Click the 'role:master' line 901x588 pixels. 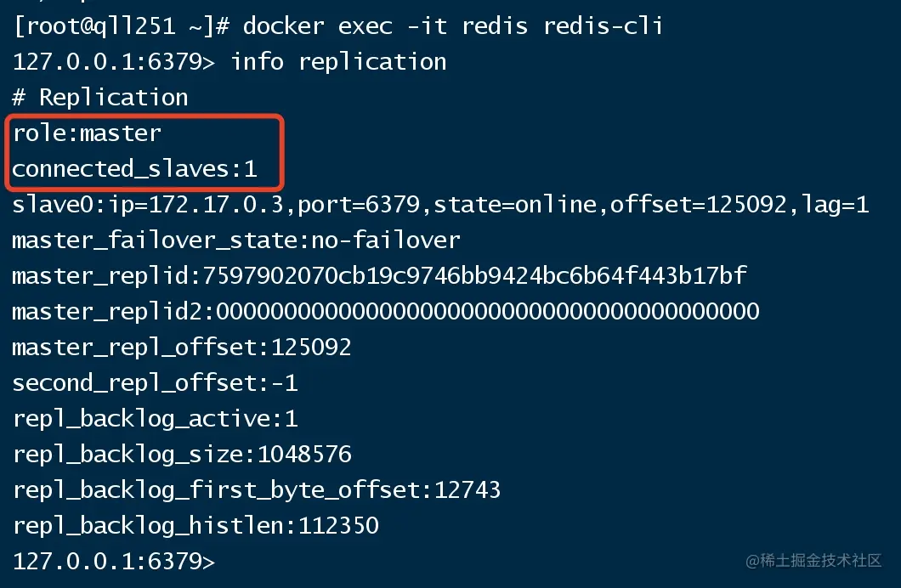pyautogui.click(x=87, y=133)
